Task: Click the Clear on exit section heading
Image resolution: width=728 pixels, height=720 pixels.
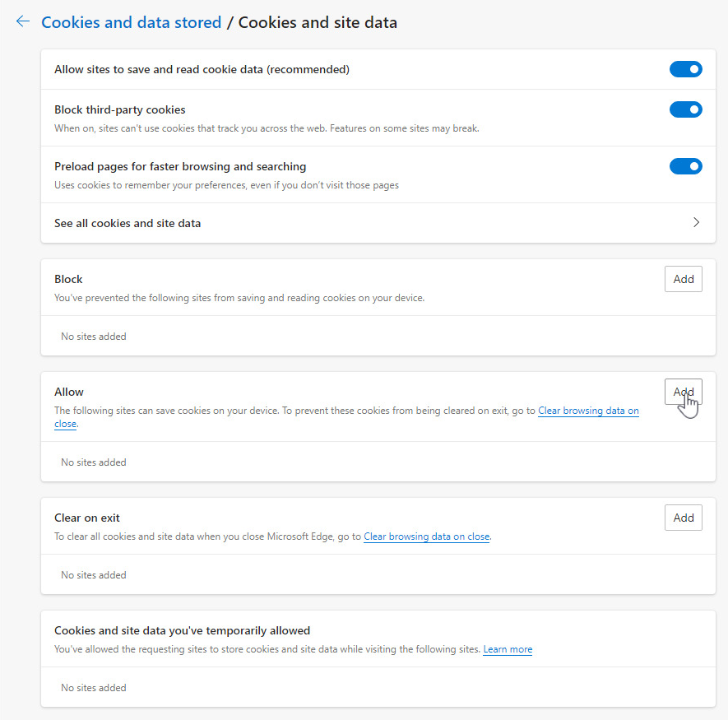Action: click(x=87, y=518)
